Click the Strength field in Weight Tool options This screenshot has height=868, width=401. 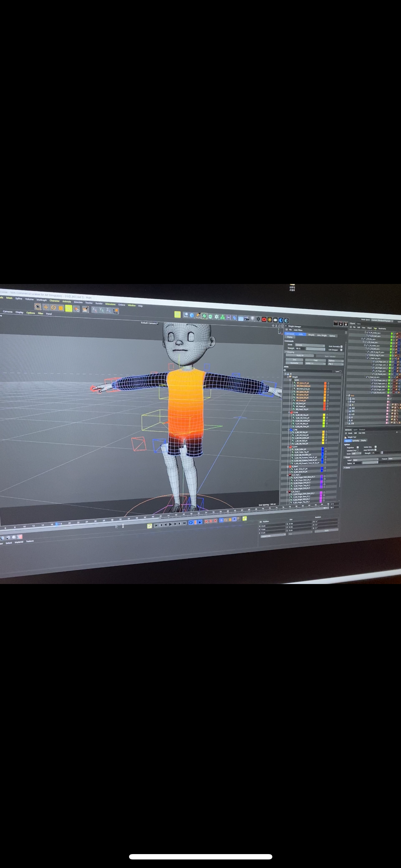coord(375,453)
